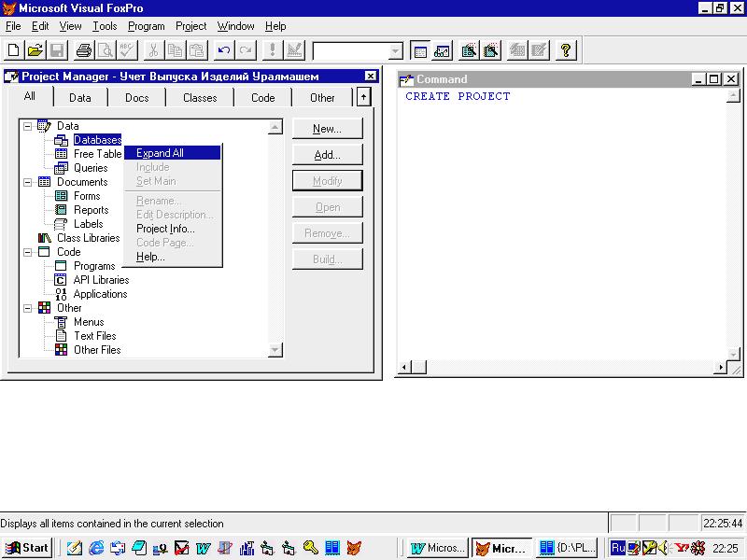The height and width of the screenshot is (560, 747).
Task: Switch to D:\PL... taskbar button
Action: coord(567,548)
